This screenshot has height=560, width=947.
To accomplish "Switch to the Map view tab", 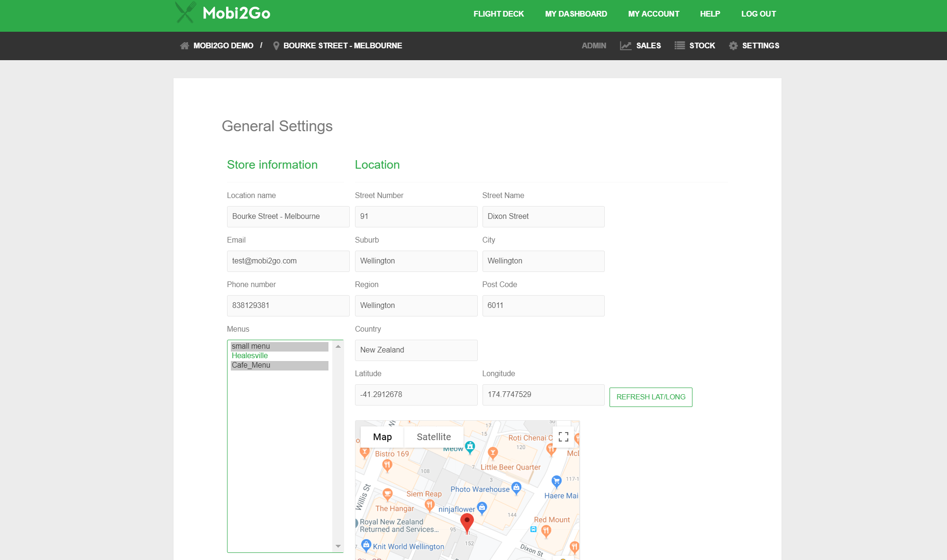I will pos(382,437).
